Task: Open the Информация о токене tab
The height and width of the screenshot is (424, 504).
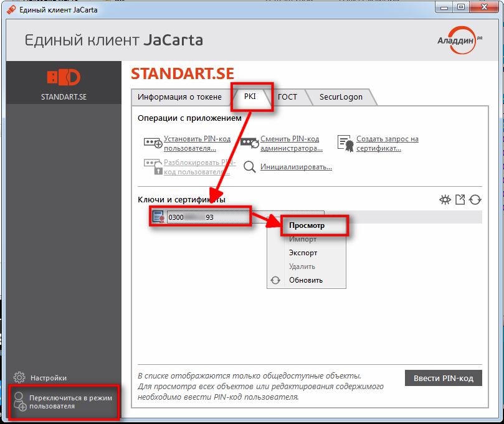Action: [x=179, y=97]
